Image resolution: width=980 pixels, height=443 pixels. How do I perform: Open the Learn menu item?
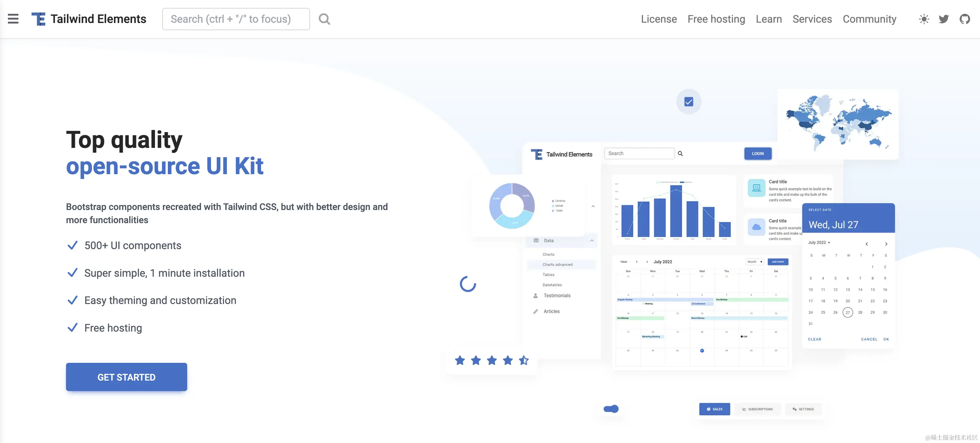(768, 19)
